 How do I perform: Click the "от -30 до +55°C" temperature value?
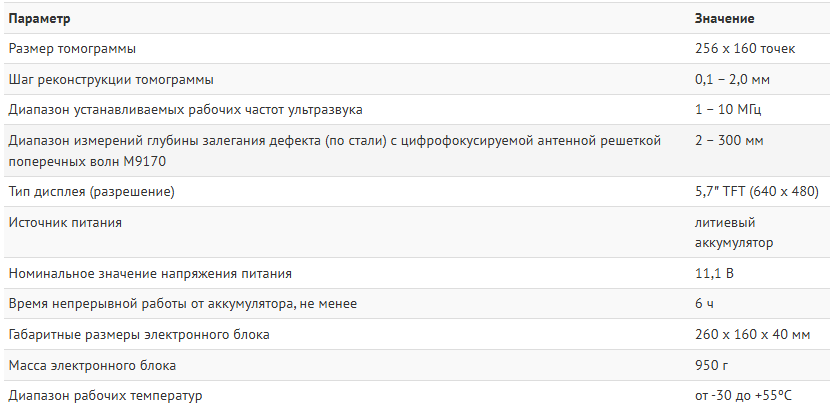(x=747, y=395)
